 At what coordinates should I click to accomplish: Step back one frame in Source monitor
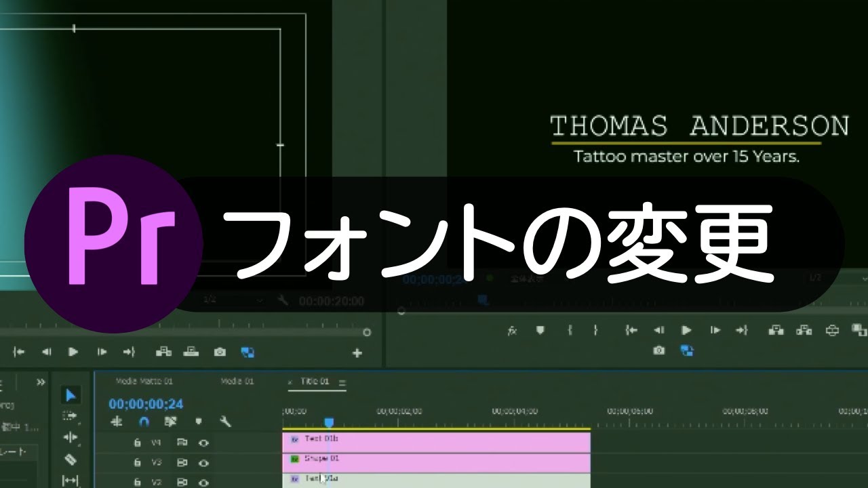(46, 352)
